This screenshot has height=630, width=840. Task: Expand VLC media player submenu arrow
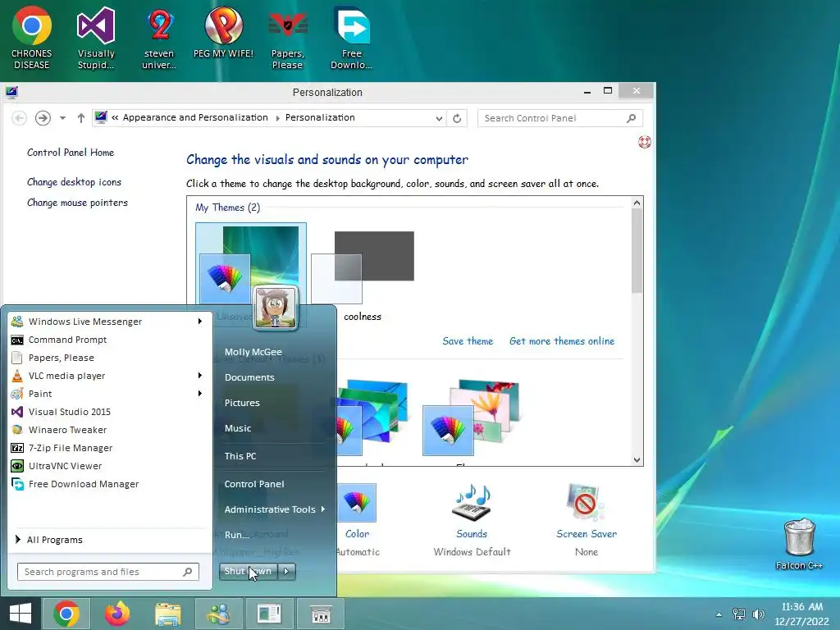coord(200,376)
